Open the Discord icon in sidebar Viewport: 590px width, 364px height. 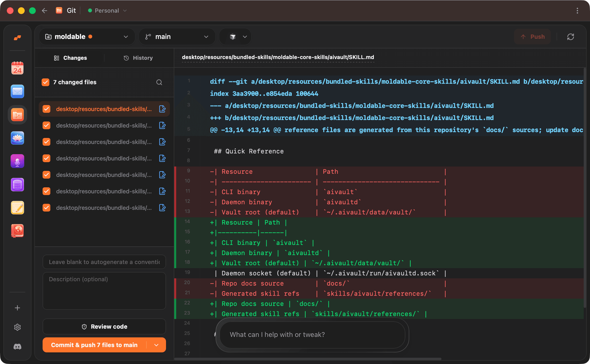point(17,347)
